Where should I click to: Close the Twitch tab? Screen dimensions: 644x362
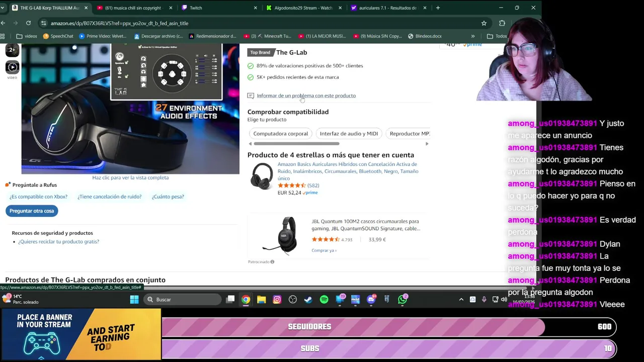(x=255, y=8)
